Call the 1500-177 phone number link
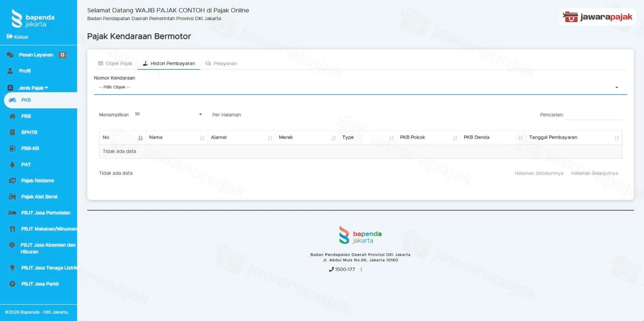Image resolution: width=644 pixels, height=321 pixels. click(x=342, y=270)
